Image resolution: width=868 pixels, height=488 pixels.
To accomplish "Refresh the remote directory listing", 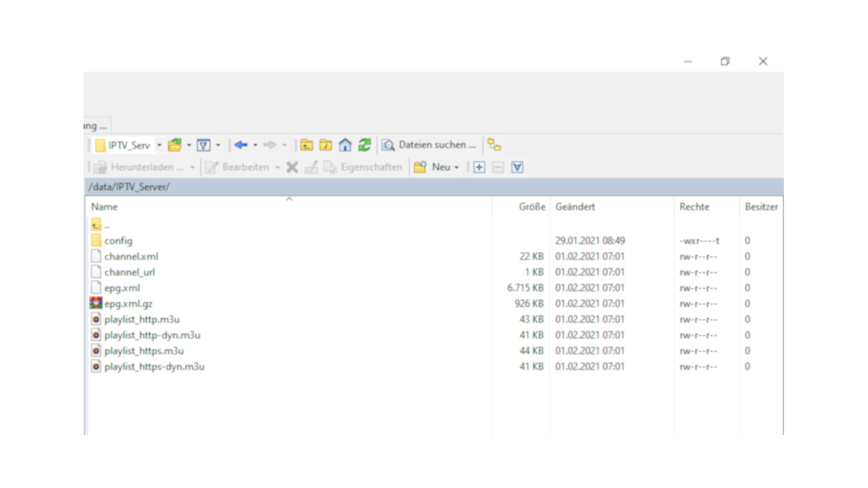I will [x=364, y=145].
